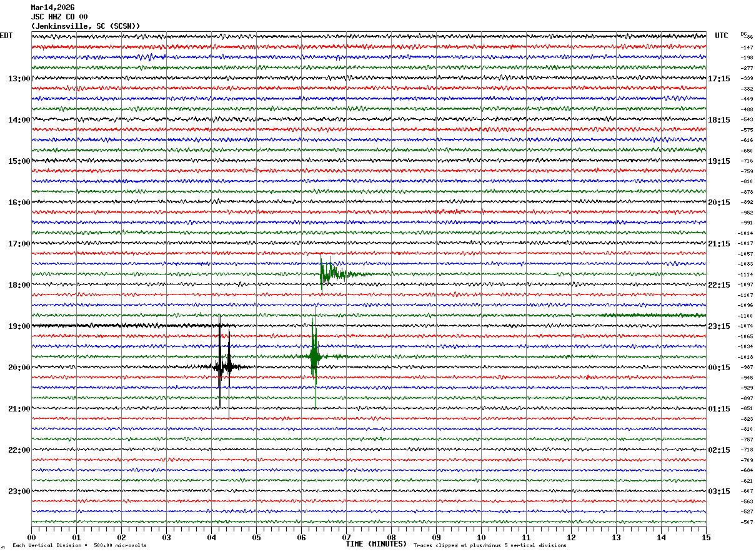Click the DC offset value -716
Screen dimensions: 756x554
pyautogui.click(x=747, y=161)
